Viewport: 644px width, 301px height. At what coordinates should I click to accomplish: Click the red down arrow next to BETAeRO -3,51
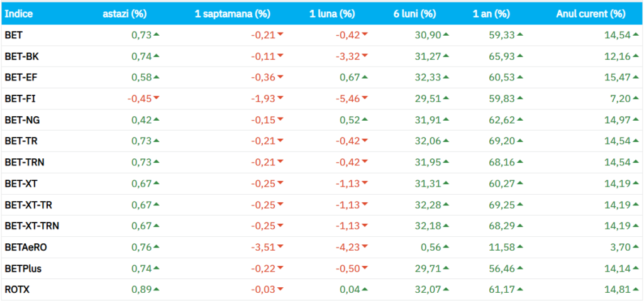(280, 247)
